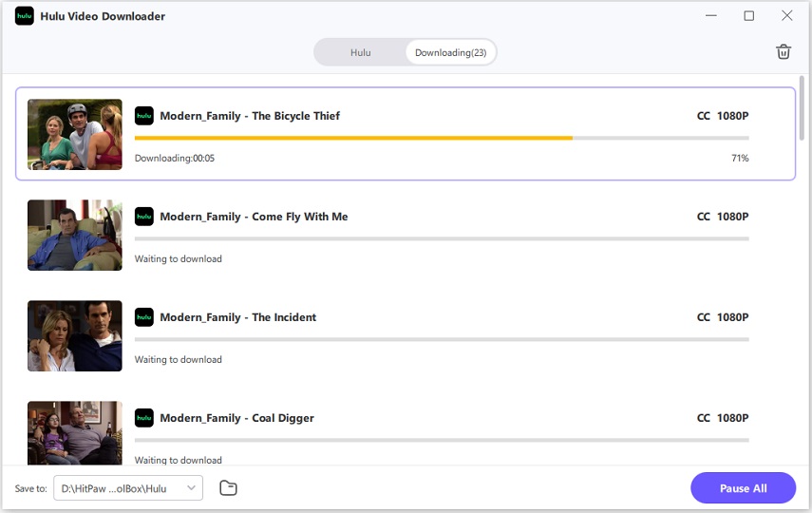Open the output folder icon
Screen dimensions: 812x513
pyautogui.click(x=228, y=488)
